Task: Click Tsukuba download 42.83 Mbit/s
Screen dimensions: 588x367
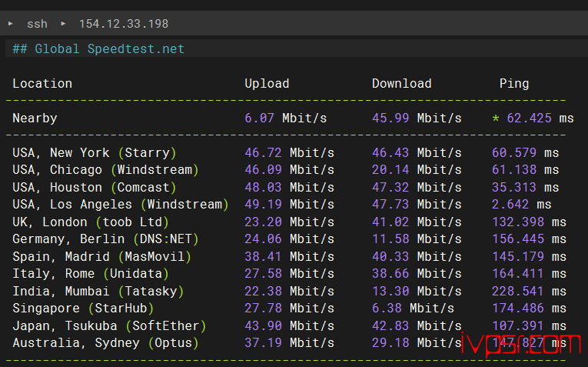Action: coord(417,325)
